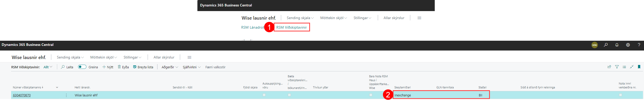Click Nýtt to create new record
Image resolution: width=644 pixels, height=100 pixels.
coord(108,67)
